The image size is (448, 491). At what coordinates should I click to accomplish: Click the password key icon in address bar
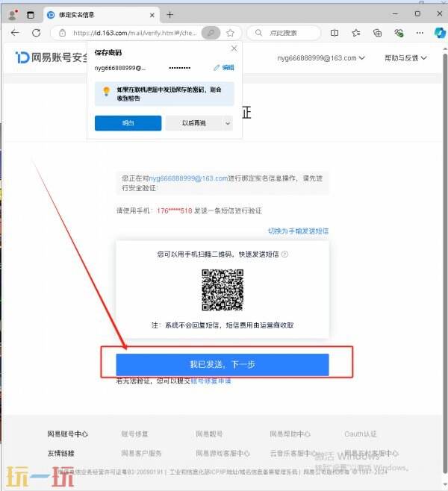coord(211,33)
